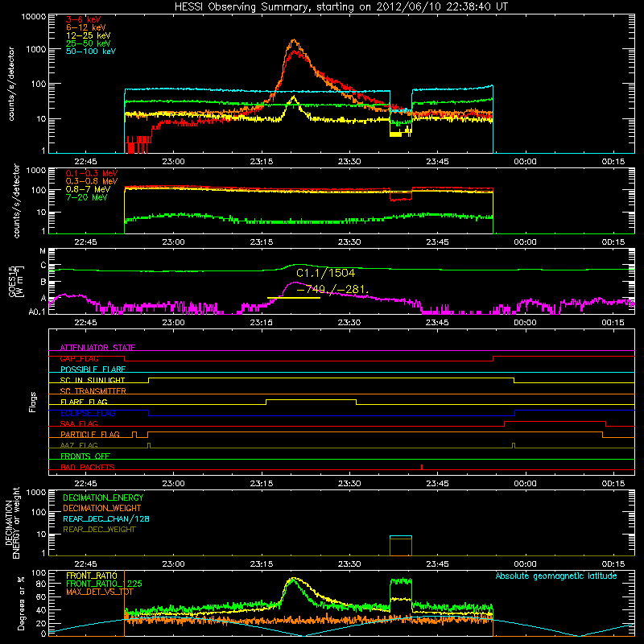Pick the ECLIPSE_FLAG label
Screen dimensions: 644x644
88,413
